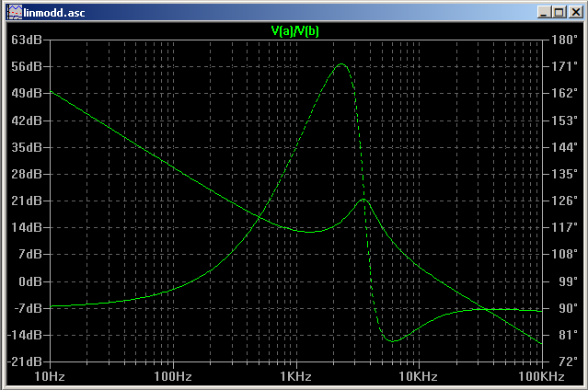588x390 pixels.
Task: Click the 162° phase axis label
Action: pyautogui.click(x=564, y=93)
